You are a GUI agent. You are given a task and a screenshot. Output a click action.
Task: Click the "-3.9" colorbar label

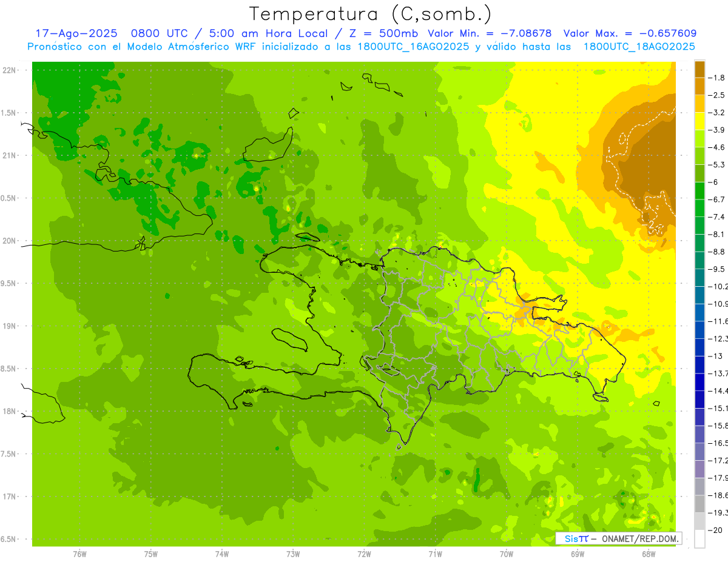click(x=718, y=130)
